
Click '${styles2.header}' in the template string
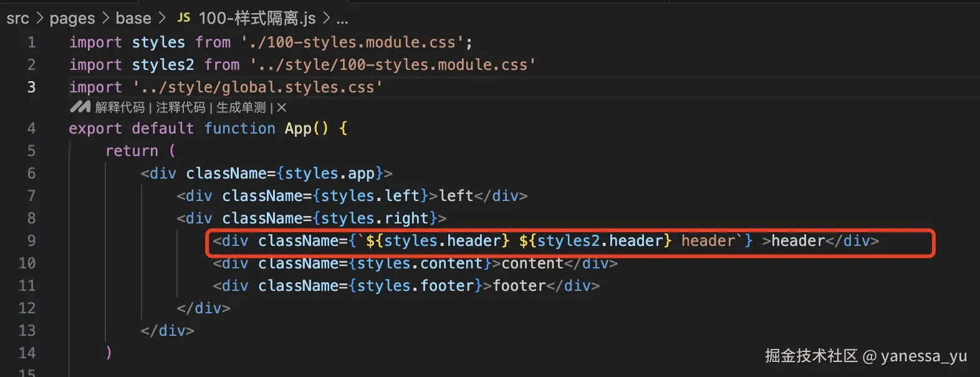pyautogui.click(x=595, y=241)
